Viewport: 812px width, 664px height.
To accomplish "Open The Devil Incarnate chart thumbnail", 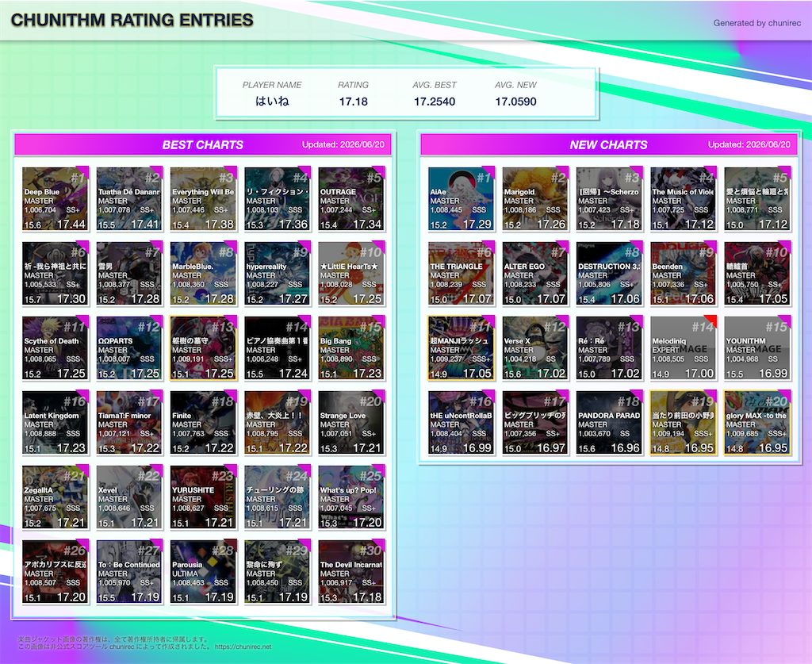I will (x=351, y=572).
